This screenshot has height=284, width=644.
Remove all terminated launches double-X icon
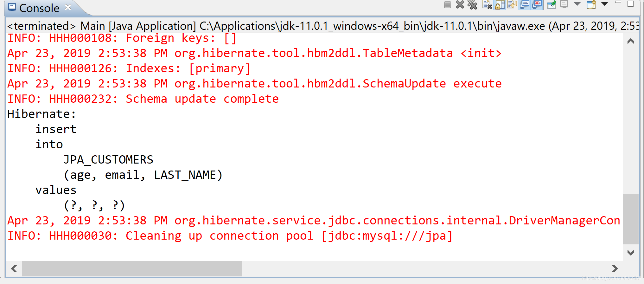click(472, 5)
